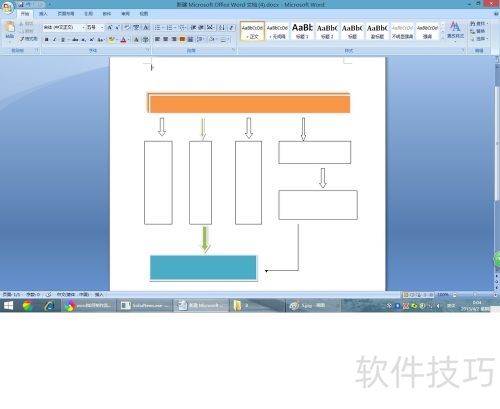The width and height of the screenshot is (500, 409).
Task: Apply the AaBb Heading 1 style
Action: pos(302,31)
